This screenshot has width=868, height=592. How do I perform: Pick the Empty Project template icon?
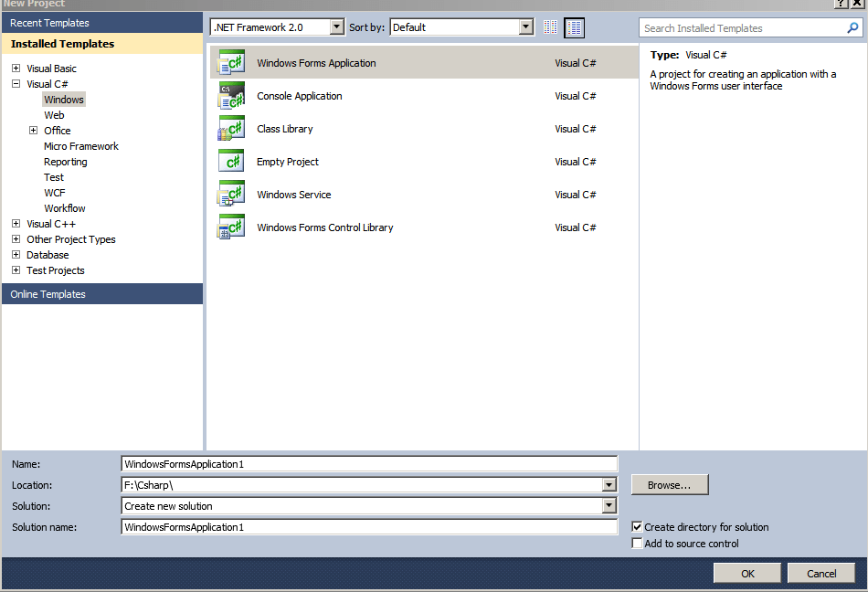230,162
